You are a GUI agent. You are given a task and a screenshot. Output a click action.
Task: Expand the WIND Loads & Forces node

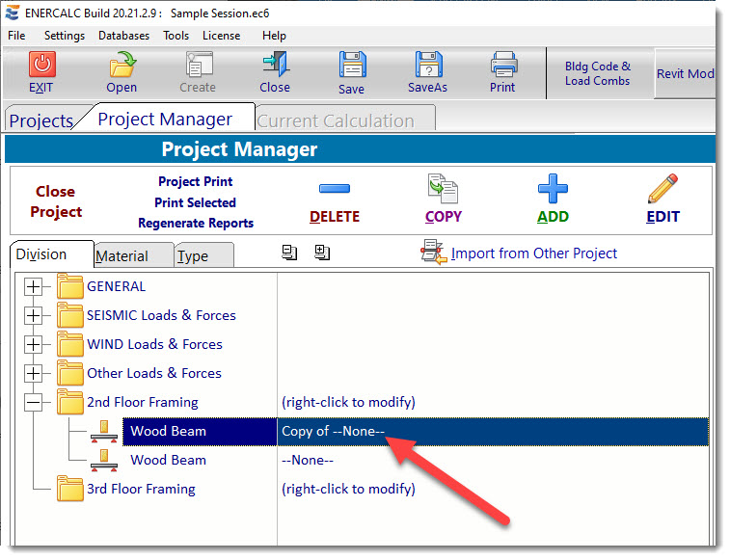pyautogui.click(x=34, y=344)
